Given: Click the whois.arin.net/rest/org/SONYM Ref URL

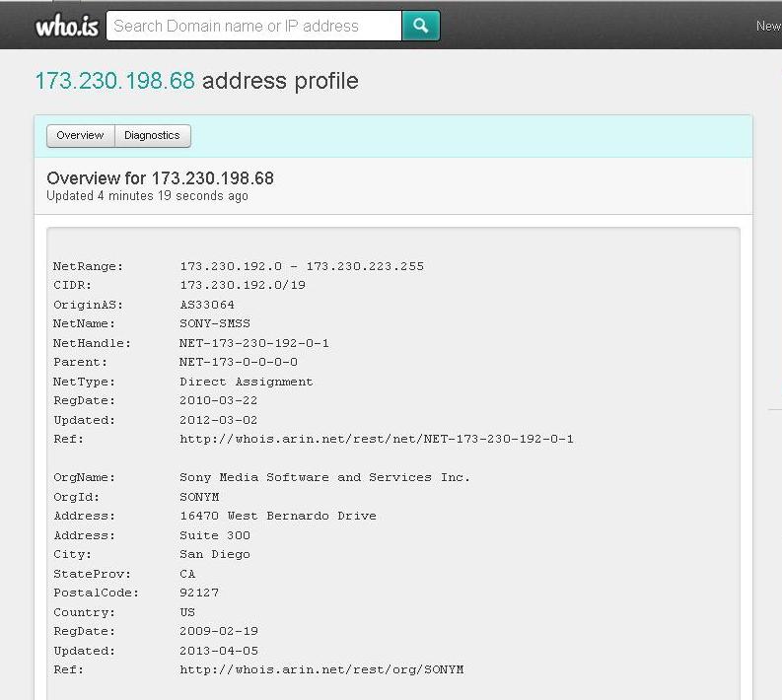Looking at the screenshot, I should (x=321, y=669).
